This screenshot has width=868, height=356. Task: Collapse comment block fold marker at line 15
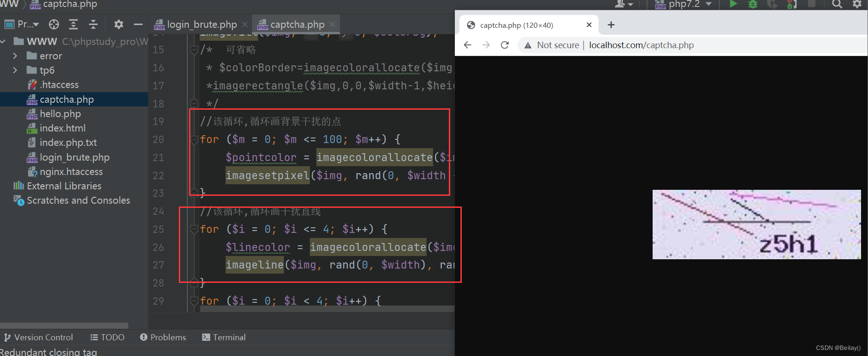click(x=195, y=50)
